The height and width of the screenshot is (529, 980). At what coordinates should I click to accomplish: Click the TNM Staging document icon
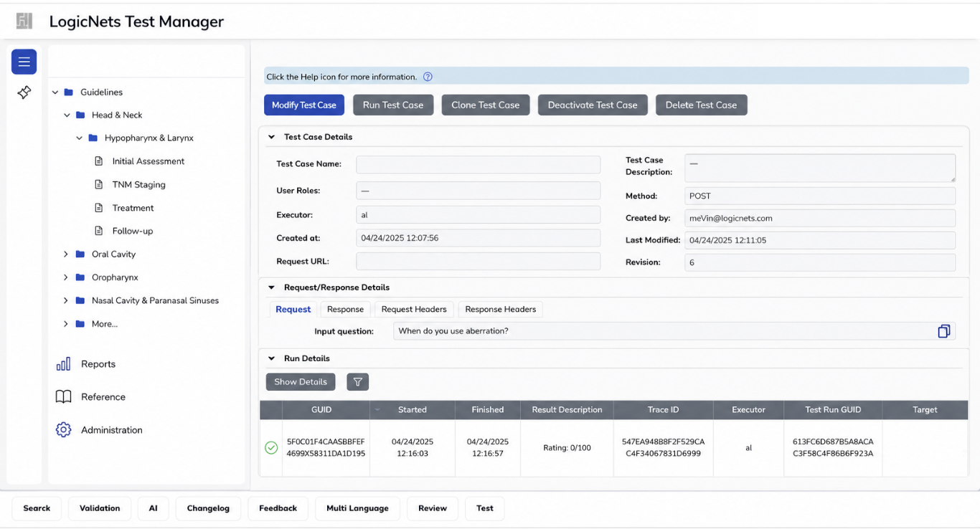[x=99, y=184]
